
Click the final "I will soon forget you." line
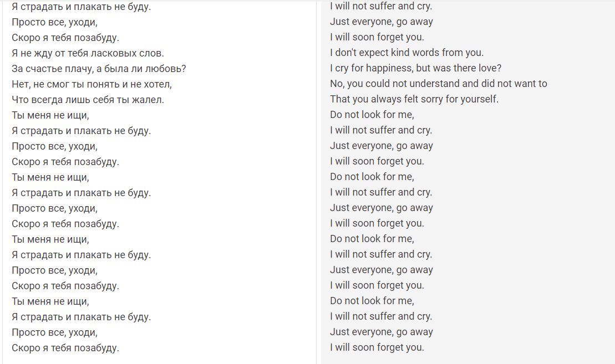pyautogui.click(x=377, y=347)
